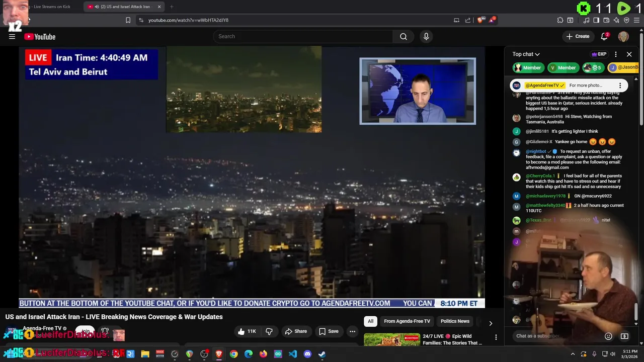Open Steam from the taskbar

pos(322,354)
